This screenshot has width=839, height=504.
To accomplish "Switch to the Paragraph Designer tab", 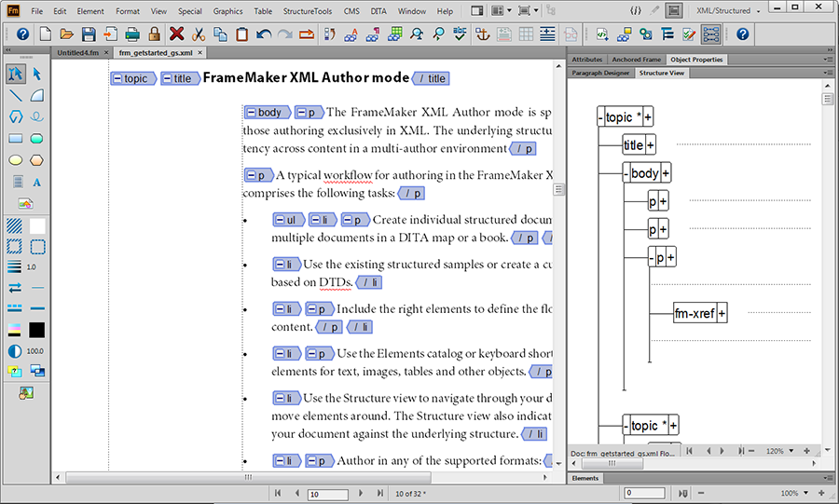I will click(600, 73).
